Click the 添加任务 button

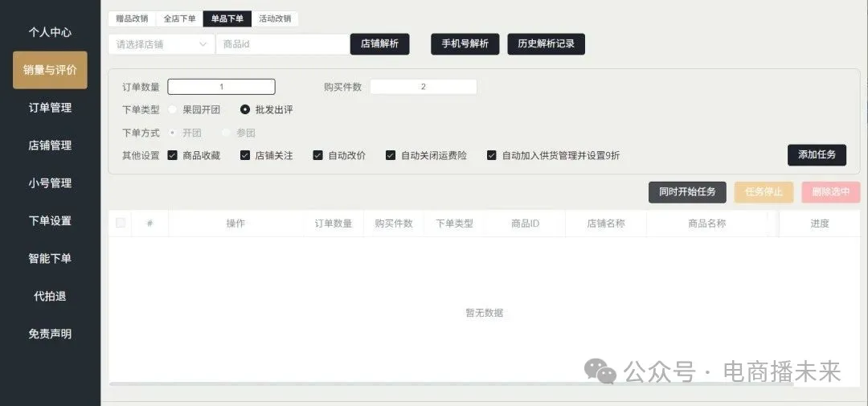click(x=817, y=154)
